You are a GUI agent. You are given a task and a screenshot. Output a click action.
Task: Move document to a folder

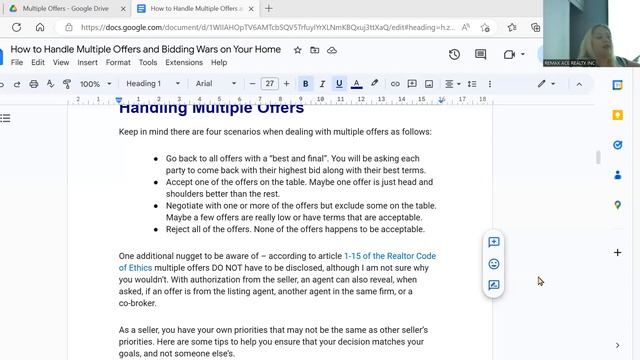pyautogui.click(x=315, y=50)
